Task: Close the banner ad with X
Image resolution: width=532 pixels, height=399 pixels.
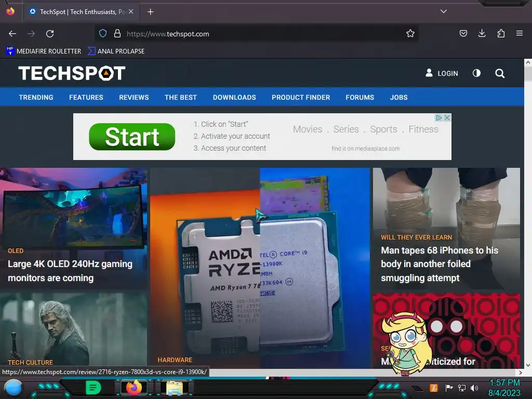Action: (x=447, y=117)
